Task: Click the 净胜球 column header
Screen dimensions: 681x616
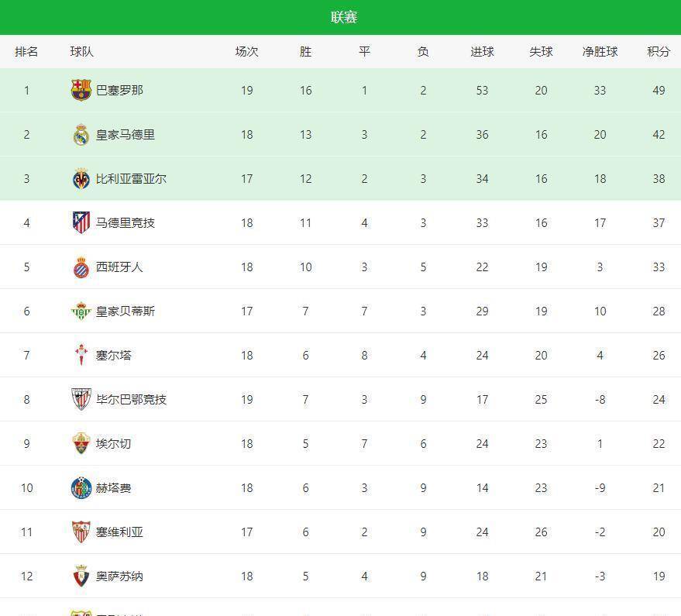Action: [600, 52]
